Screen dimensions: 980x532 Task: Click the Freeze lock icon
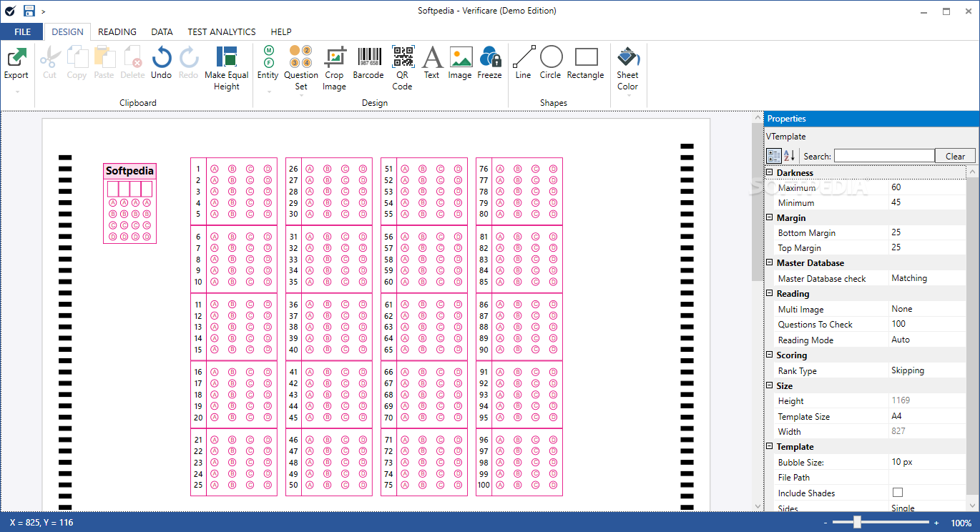[x=490, y=57]
